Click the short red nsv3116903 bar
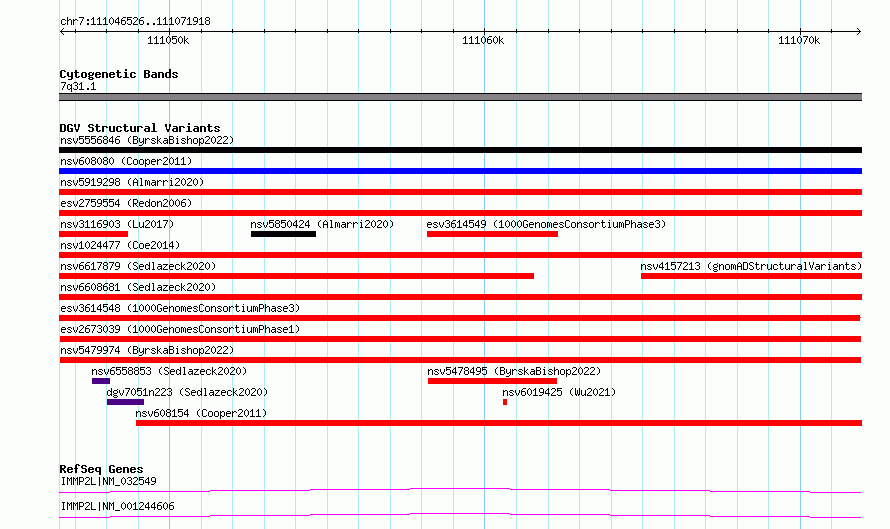The width and height of the screenshot is (890, 529). (94, 234)
